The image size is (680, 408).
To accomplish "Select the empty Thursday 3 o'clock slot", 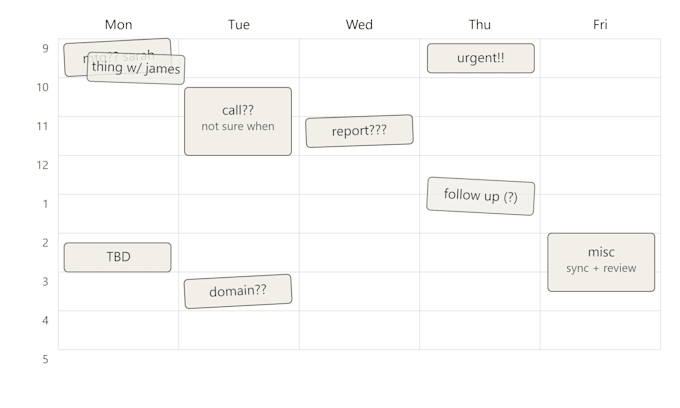I will (x=480, y=291).
